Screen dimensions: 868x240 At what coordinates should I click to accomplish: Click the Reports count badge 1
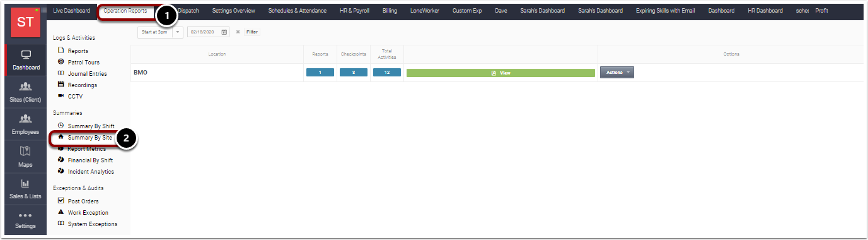coord(320,73)
